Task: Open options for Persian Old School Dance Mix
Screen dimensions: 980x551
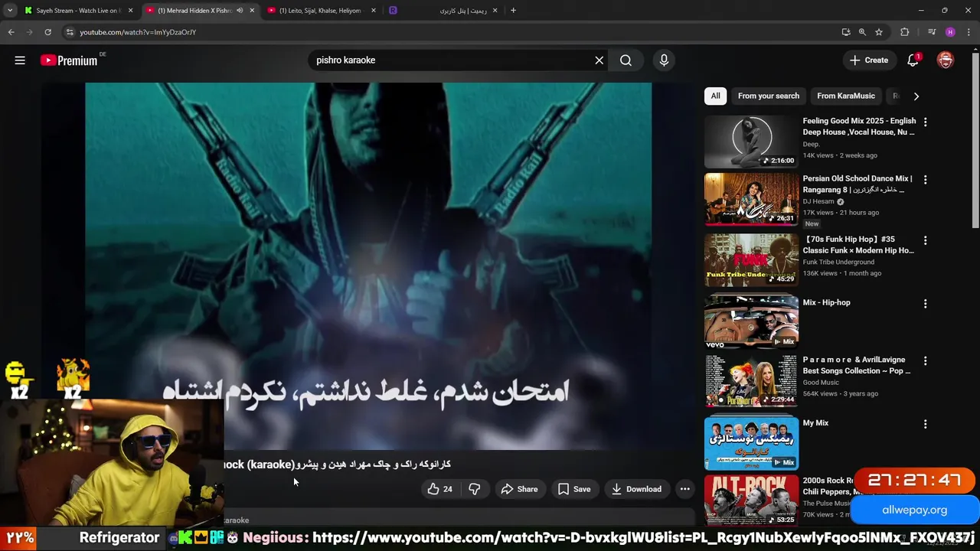Action: 925,179
